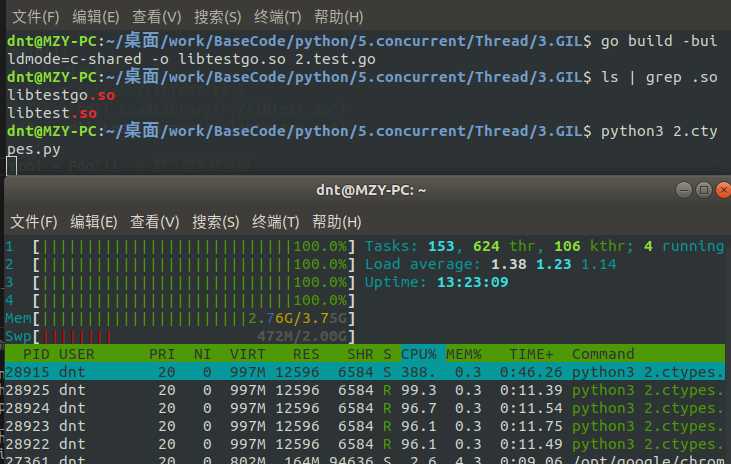This screenshot has height=464, width=731.
Task: Click CPU 3 usage meter bar
Action: (193, 282)
